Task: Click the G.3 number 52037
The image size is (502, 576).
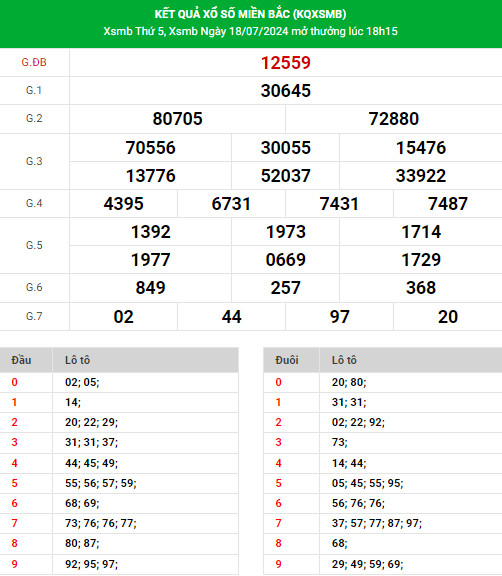Action: [x=286, y=176]
